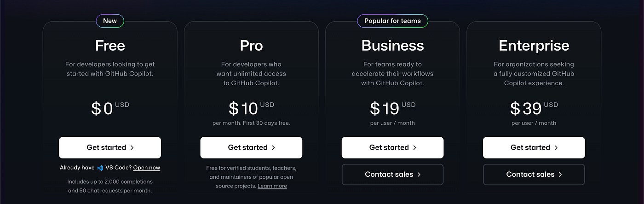Get started with the Pro plan
Image resolution: width=644 pixels, height=204 pixels.
click(251, 147)
